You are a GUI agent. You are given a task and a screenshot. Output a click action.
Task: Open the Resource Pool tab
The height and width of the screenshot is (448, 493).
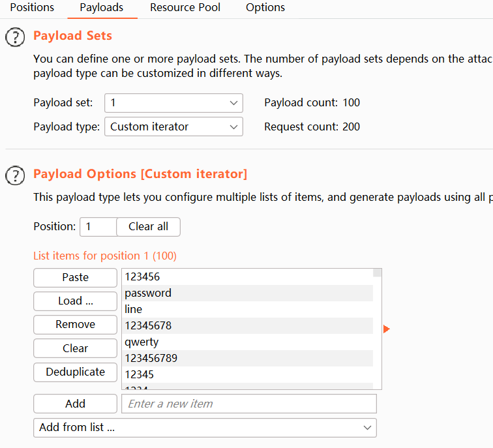(185, 8)
